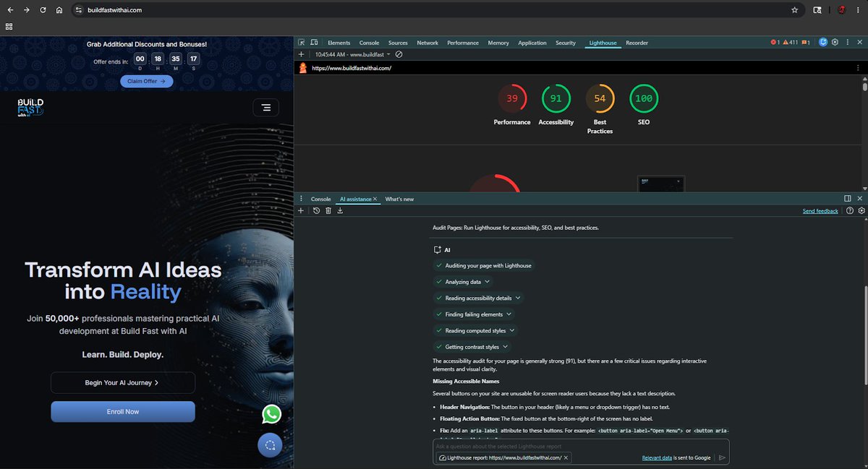
Task: Start a new AI assistance chat
Action: pos(301,211)
